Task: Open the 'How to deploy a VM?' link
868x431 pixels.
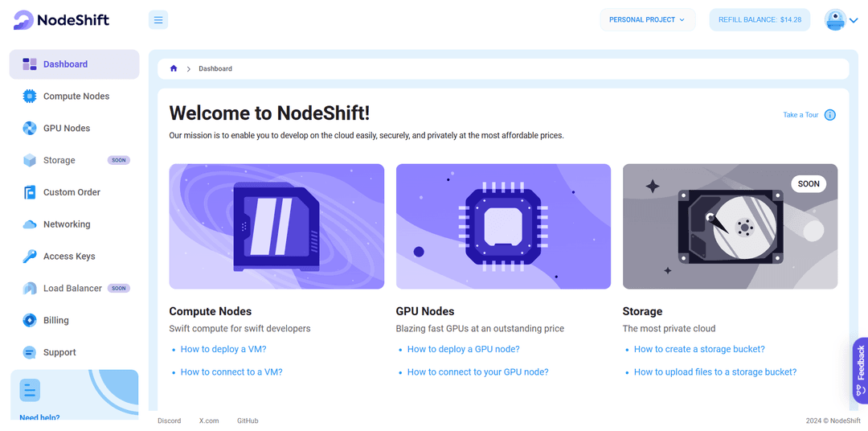Action: pyautogui.click(x=223, y=349)
